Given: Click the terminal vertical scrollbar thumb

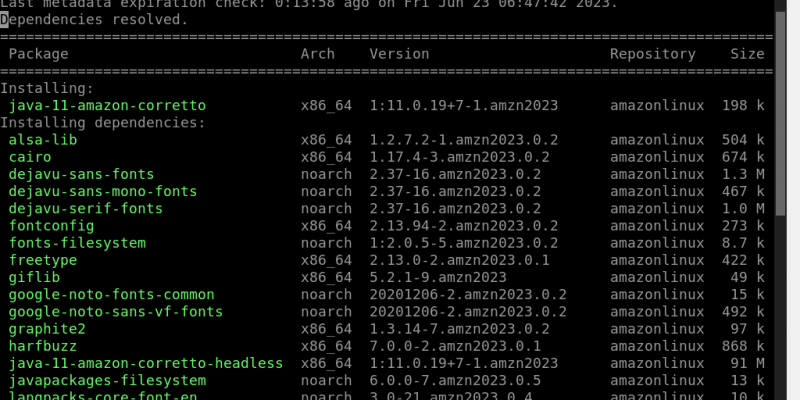Looking at the screenshot, I should click(780, 113).
